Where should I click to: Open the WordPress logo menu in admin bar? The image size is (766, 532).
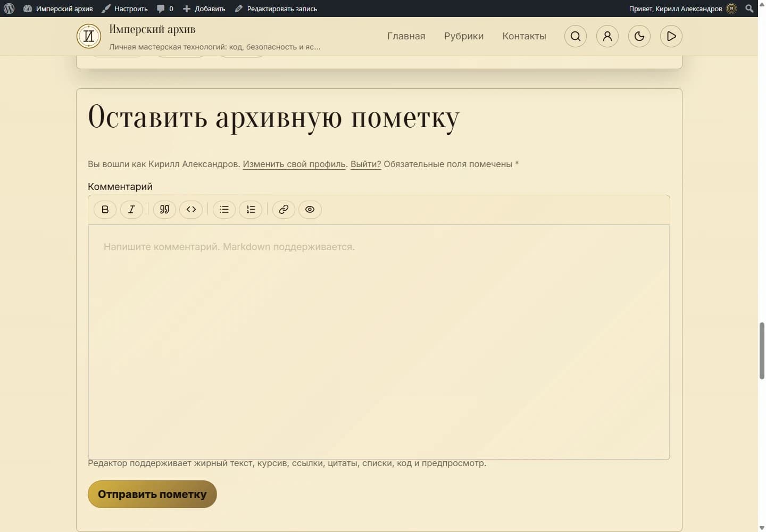pyautogui.click(x=9, y=9)
